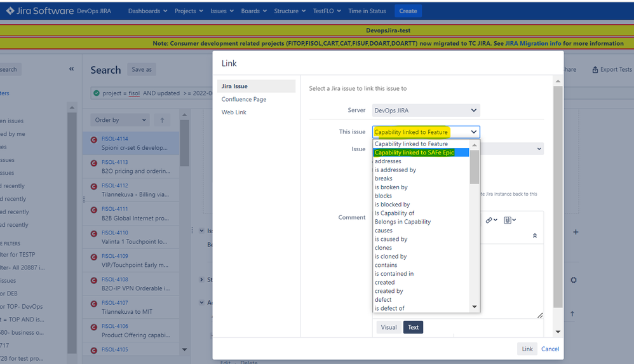The height and width of the screenshot is (364, 634).
Task: Collapse the comment toolbar with double-up chevron
Action: [x=534, y=236]
